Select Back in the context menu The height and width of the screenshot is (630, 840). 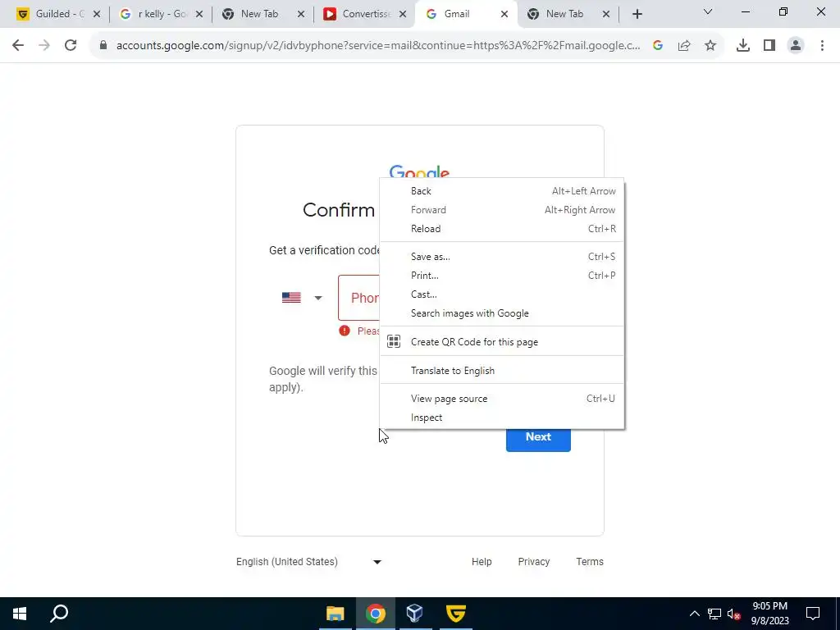tap(502, 191)
